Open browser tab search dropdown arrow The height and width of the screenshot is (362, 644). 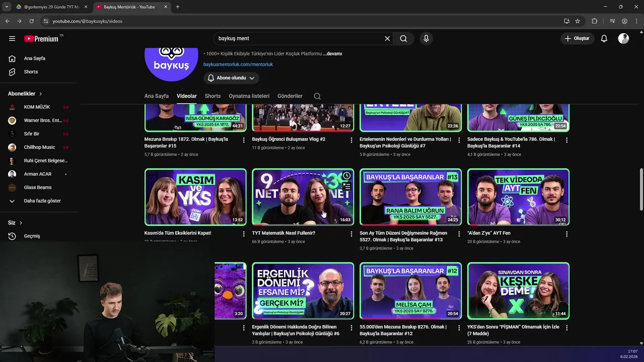coord(7,7)
